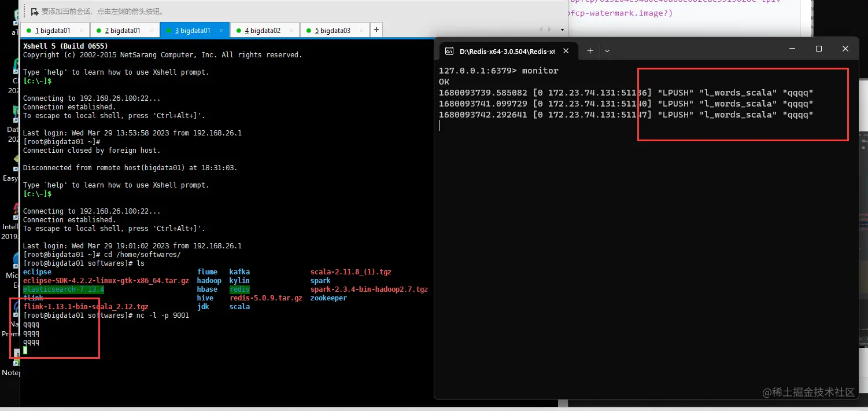
Task: Click the 'Last login: Wed Mar 29 19:01:02' line
Action: (132, 246)
